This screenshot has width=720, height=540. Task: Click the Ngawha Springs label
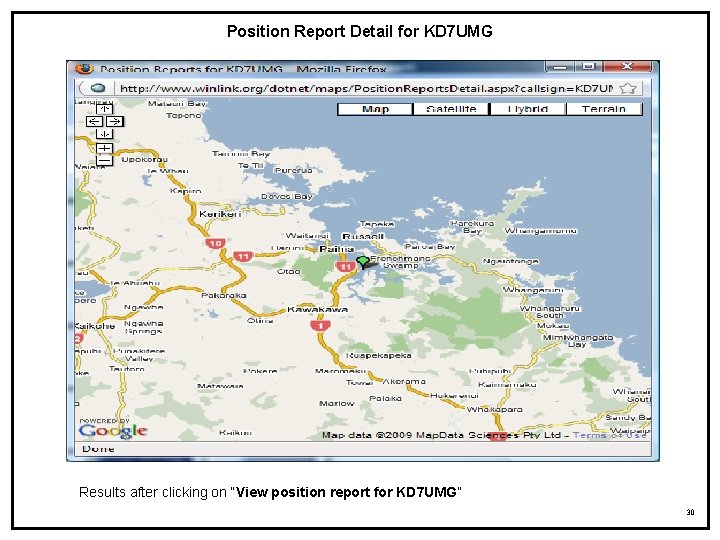click(143, 327)
